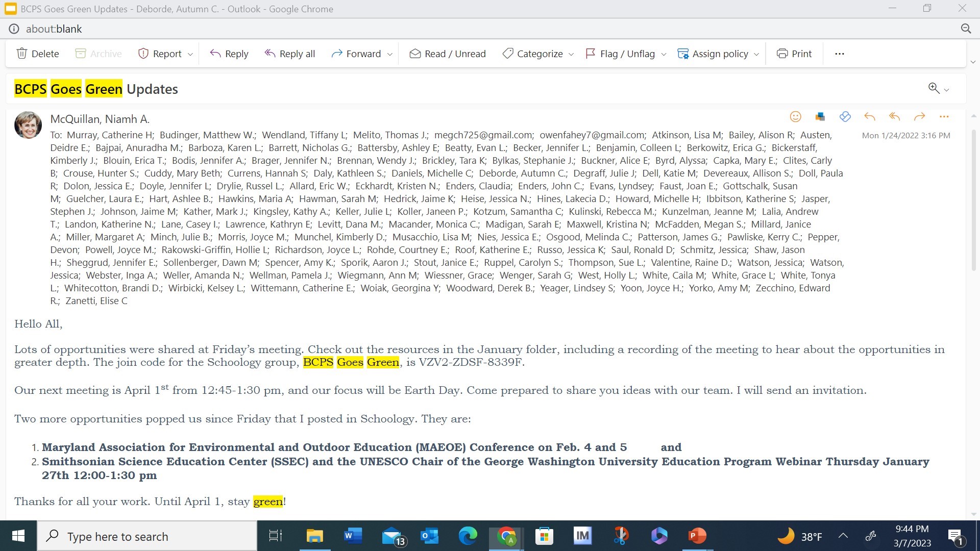980x551 pixels.
Task: Open Word from the taskbar
Action: 353,536
